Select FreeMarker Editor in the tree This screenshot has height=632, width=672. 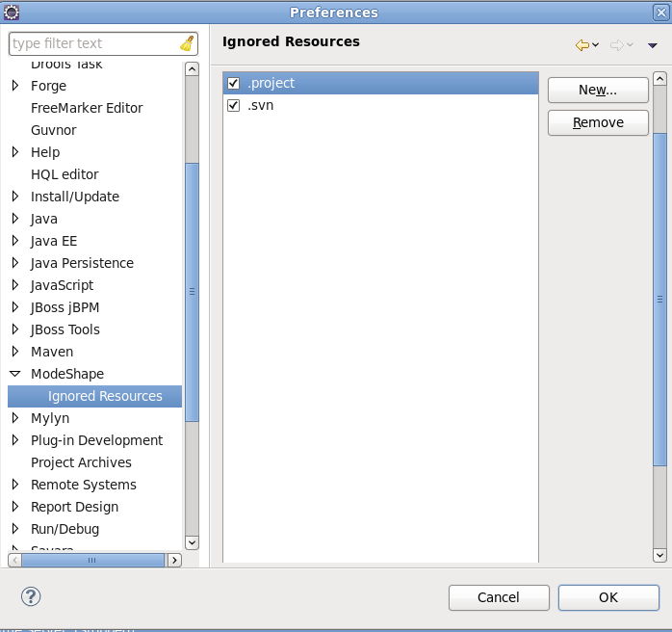[x=87, y=108]
